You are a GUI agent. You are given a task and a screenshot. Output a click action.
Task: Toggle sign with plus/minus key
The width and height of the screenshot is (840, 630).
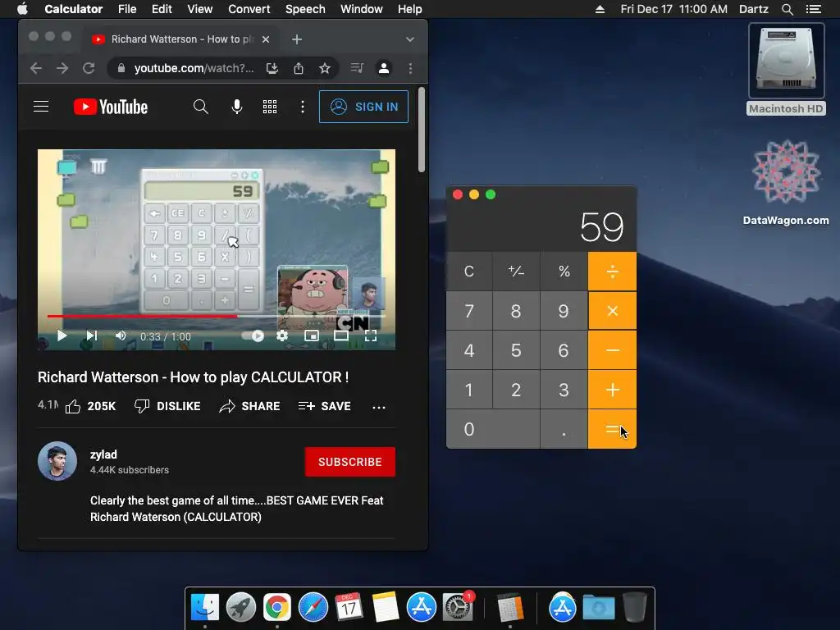(x=517, y=271)
